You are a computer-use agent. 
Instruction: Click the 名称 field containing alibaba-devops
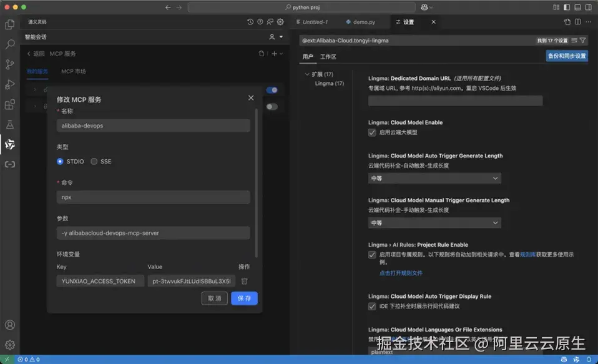tap(154, 125)
